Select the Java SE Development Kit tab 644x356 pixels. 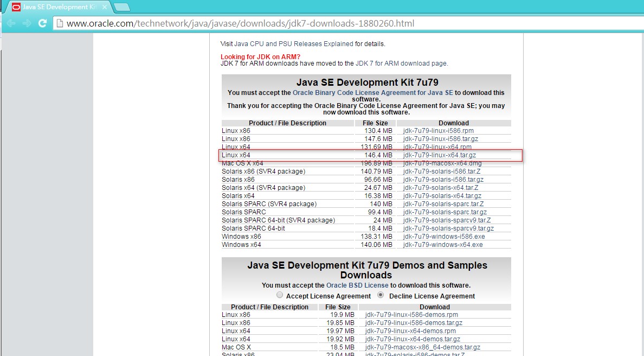coord(59,7)
